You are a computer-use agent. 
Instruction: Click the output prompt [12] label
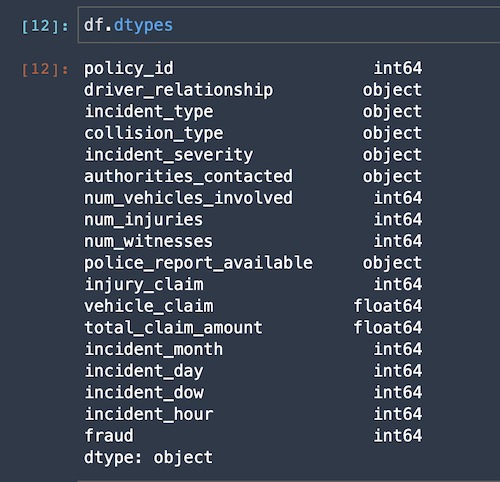point(45,69)
